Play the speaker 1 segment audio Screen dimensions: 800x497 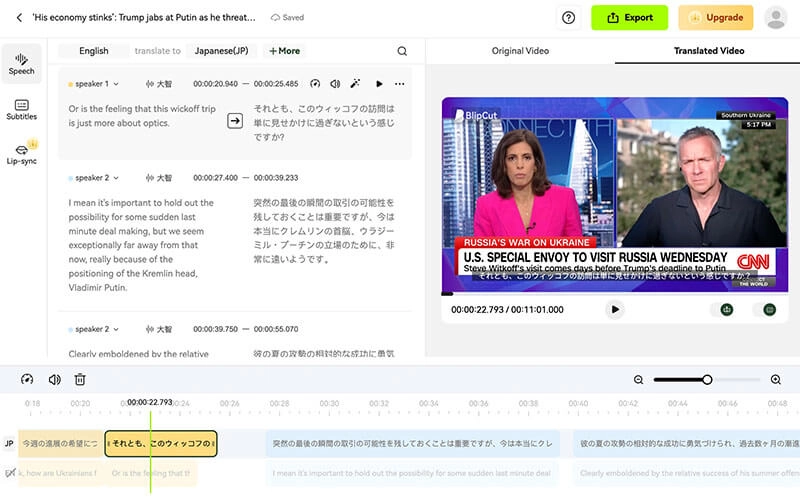[x=379, y=84]
